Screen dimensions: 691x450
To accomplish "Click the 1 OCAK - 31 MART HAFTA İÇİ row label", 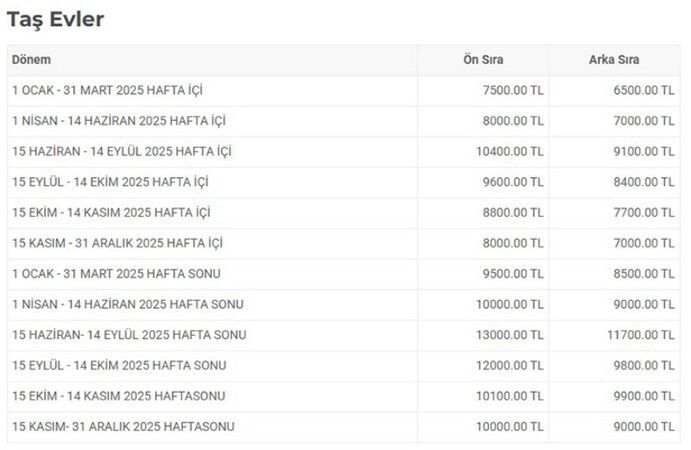I will click(107, 91).
